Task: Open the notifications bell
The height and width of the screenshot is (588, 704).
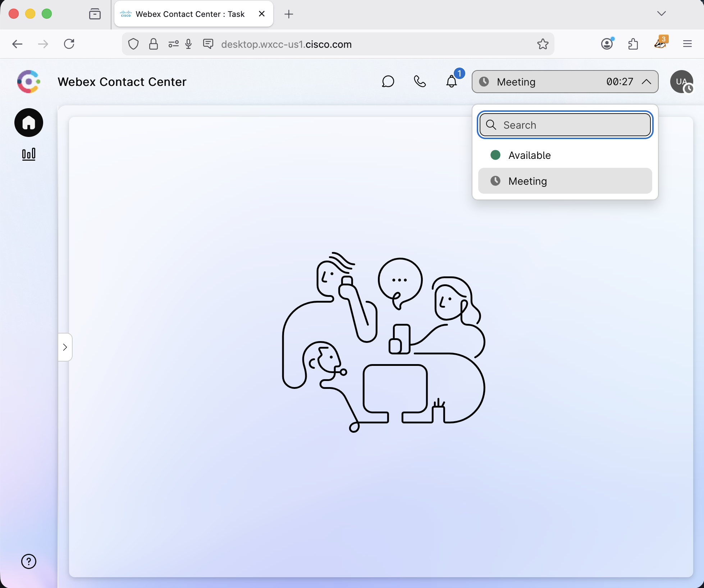Action: 452,82
